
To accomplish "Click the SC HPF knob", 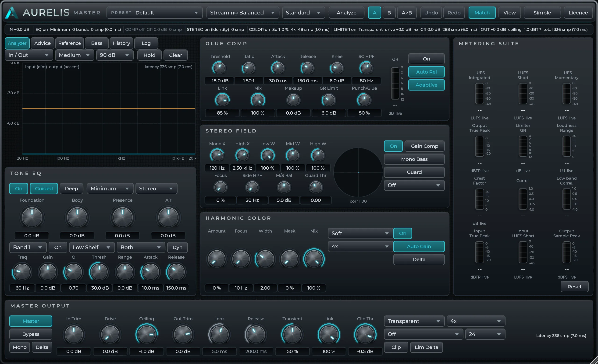I will pyautogui.click(x=366, y=68).
